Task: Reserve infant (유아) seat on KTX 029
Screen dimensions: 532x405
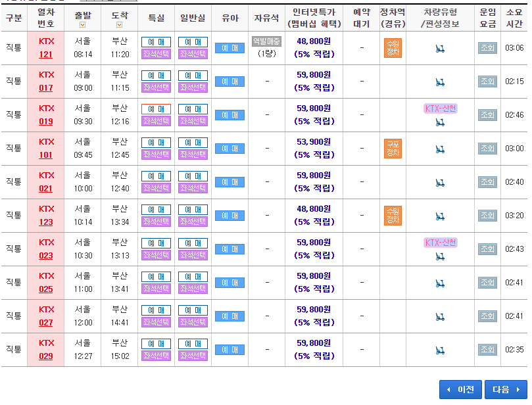Action: coord(230,350)
